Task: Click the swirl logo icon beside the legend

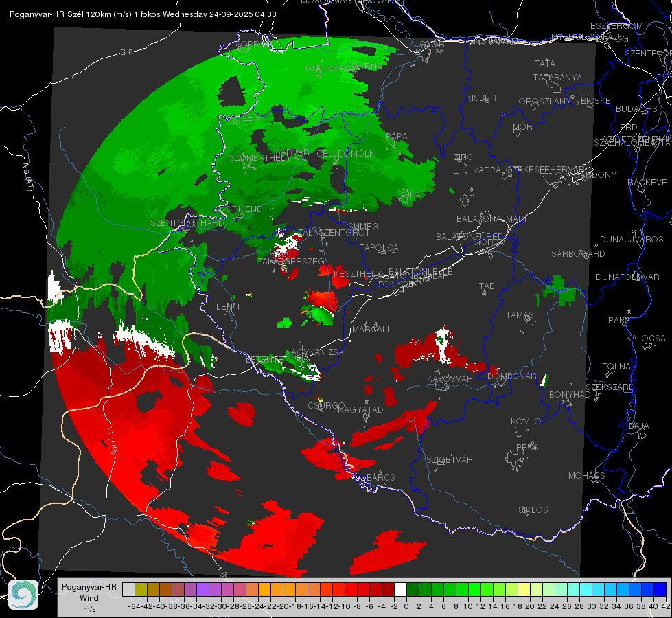Action: click(23, 595)
